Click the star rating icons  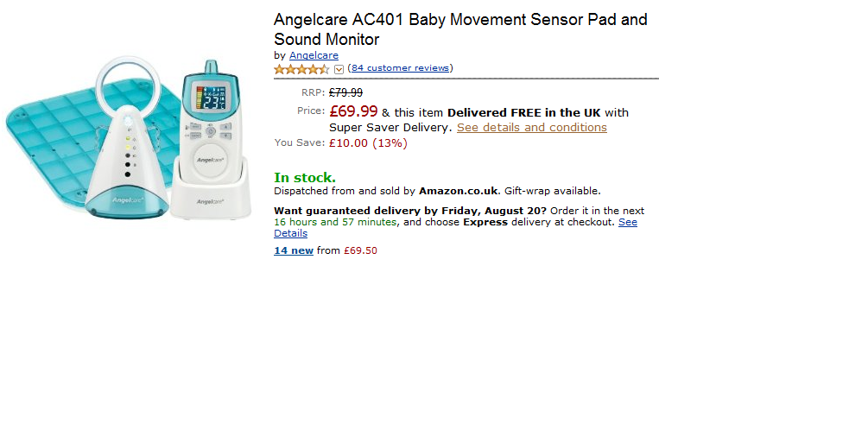301,69
